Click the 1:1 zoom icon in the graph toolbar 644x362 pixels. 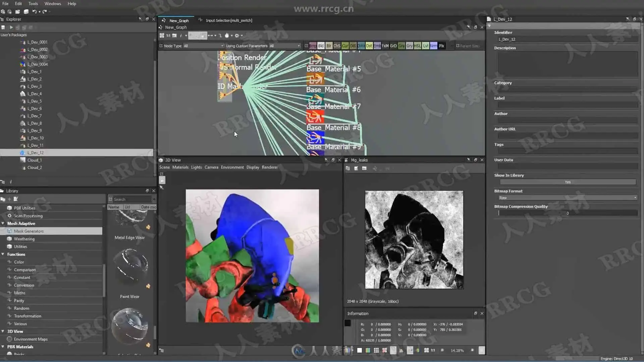[x=168, y=36]
